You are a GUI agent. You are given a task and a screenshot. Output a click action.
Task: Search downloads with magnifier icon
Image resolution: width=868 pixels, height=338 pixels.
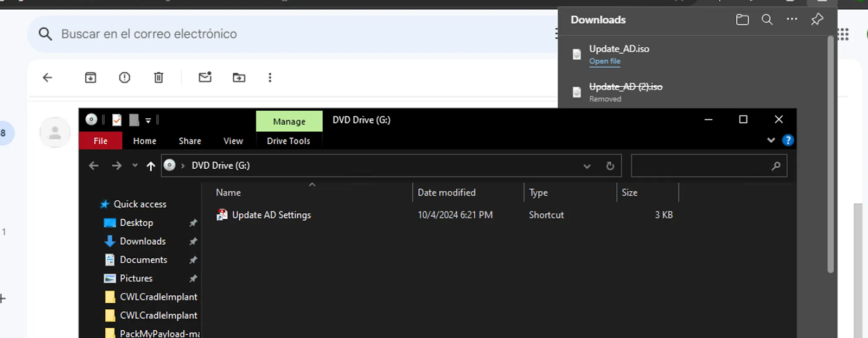pyautogui.click(x=767, y=20)
